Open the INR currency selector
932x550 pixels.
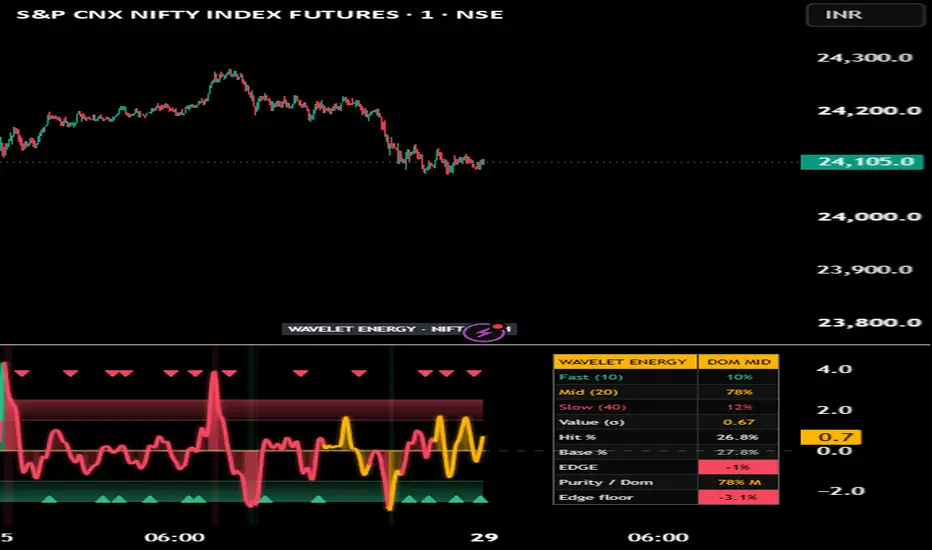tap(865, 15)
